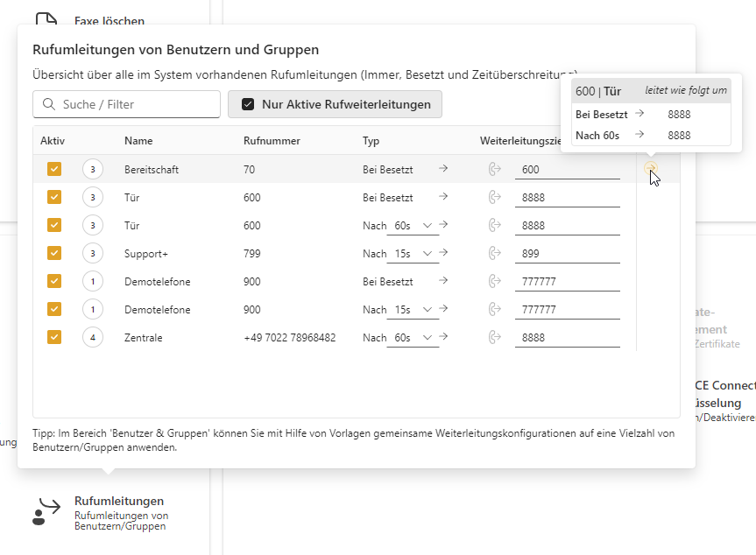756x555 pixels.
Task: Uncheck Aktiv for Zentrale row
Action: click(x=54, y=337)
